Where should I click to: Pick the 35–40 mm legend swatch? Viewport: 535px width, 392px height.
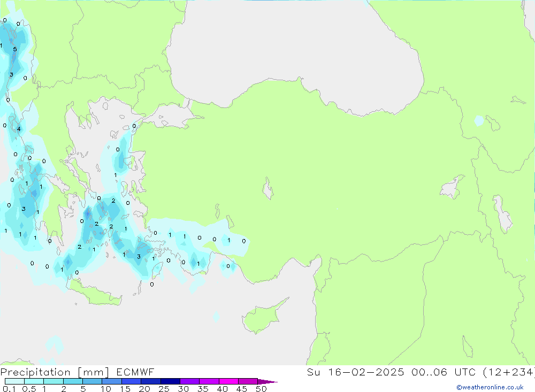click(209, 381)
